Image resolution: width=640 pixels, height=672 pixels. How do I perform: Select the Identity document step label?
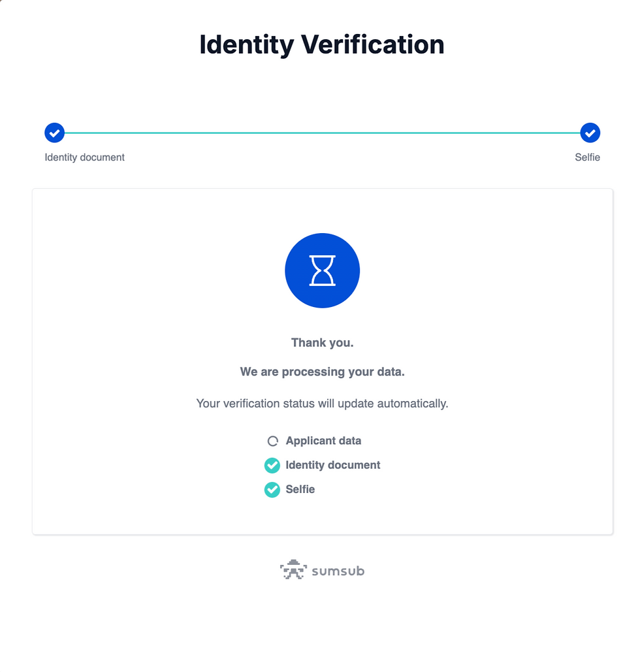point(84,157)
